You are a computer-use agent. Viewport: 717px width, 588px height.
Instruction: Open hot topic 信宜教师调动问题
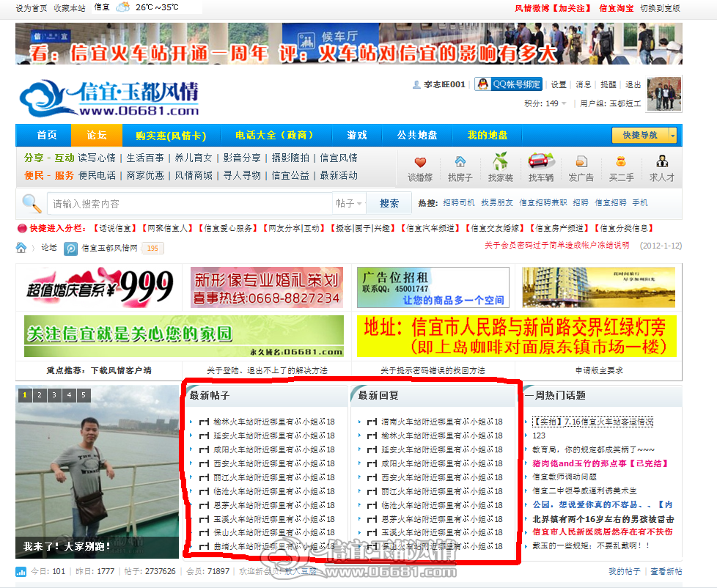click(x=565, y=477)
